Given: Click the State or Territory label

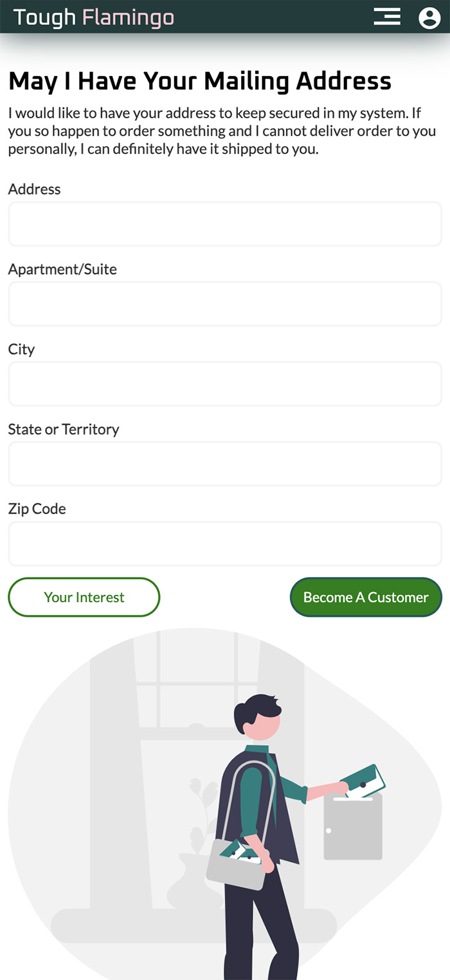Looking at the screenshot, I should click(64, 429).
